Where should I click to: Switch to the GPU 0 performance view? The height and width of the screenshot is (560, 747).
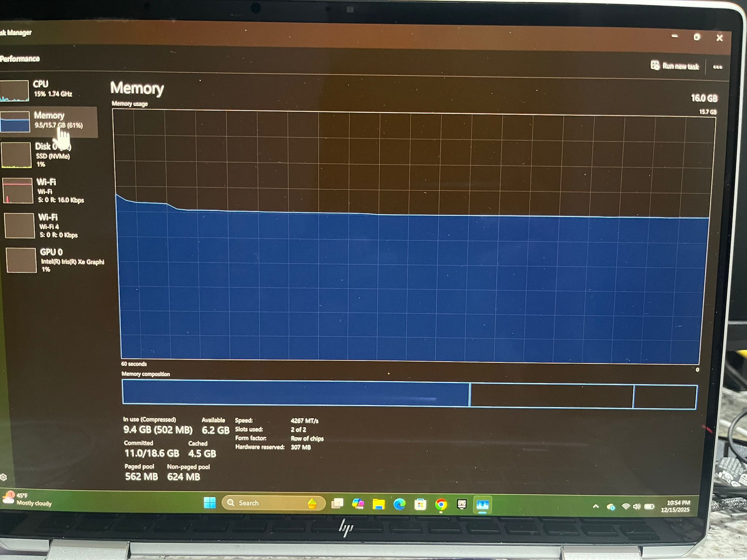55,259
